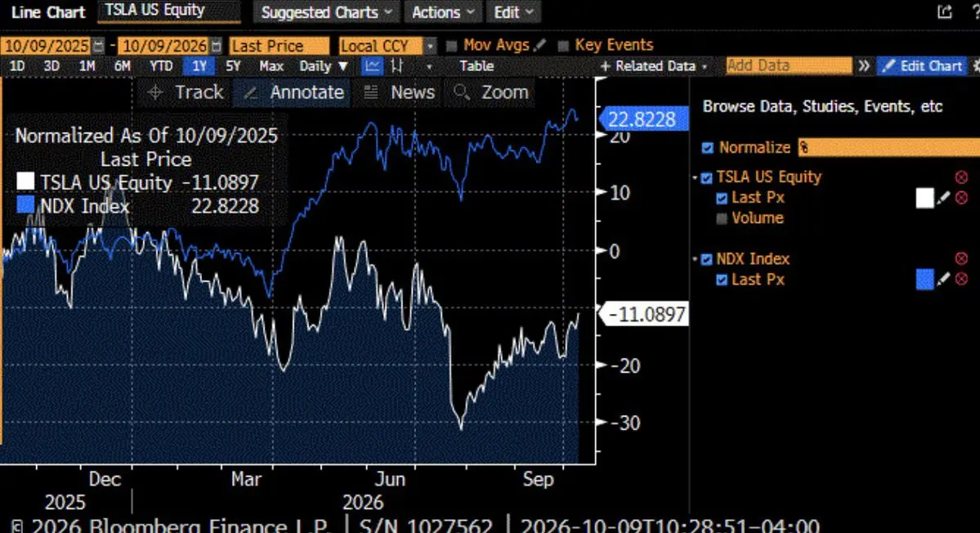
Task: Activate the Zoom magnifier tool
Action: coord(490,92)
